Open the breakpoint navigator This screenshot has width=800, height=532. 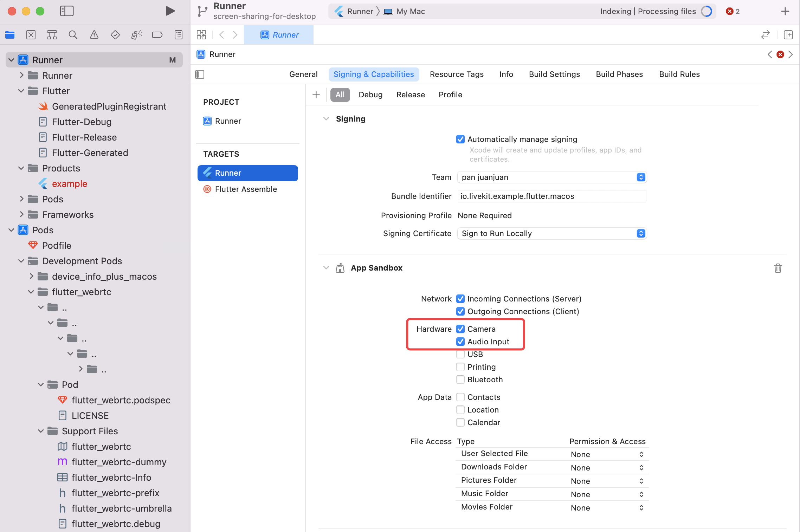click(157, 35)
